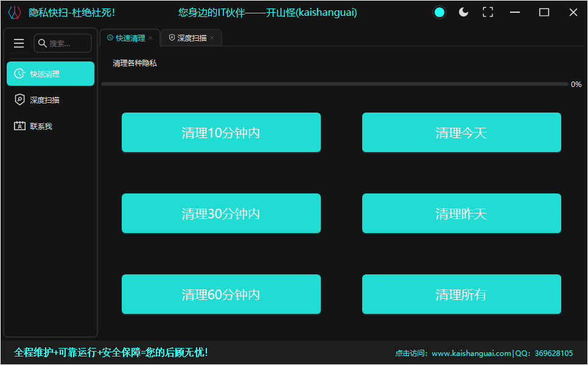
Task: Click the 清理今天 button
Action: pos(461,132)
